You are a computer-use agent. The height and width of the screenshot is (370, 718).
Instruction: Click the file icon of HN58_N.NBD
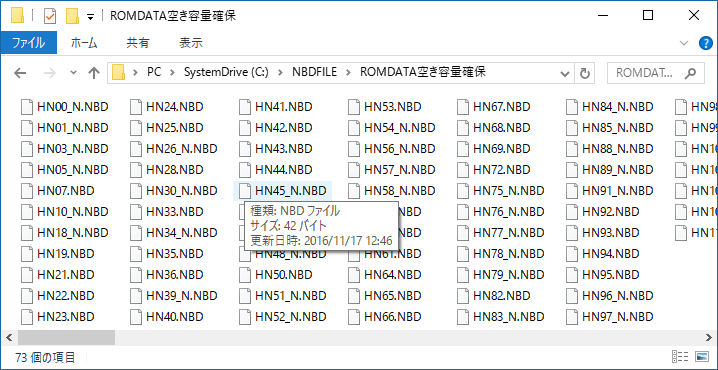click(354, 191)
